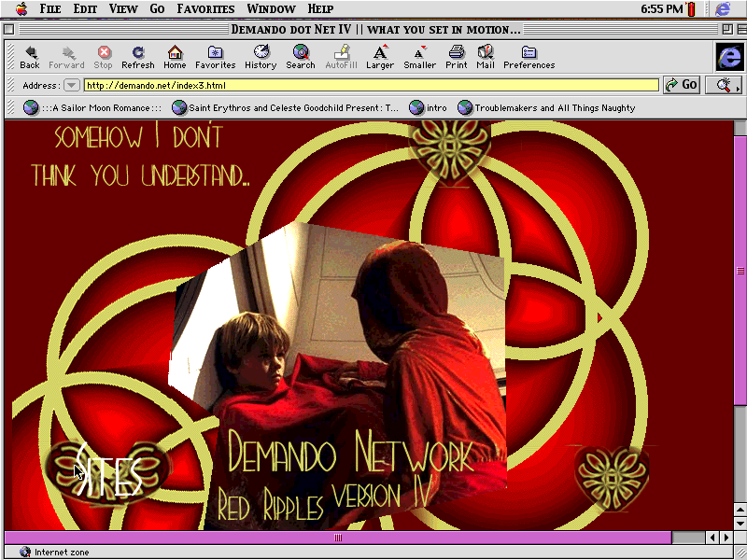Print the page using Print icon
The image size is (747, 560).
[x=457, y=53]
